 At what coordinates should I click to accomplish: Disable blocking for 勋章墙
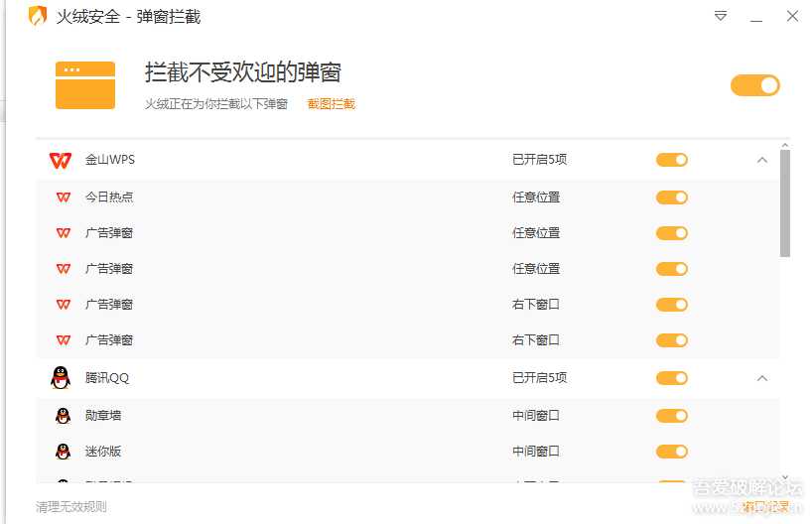[672, 416]
